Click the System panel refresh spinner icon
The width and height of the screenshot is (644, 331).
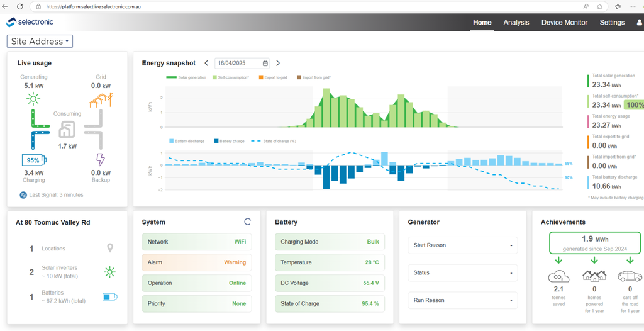(247, 222)
